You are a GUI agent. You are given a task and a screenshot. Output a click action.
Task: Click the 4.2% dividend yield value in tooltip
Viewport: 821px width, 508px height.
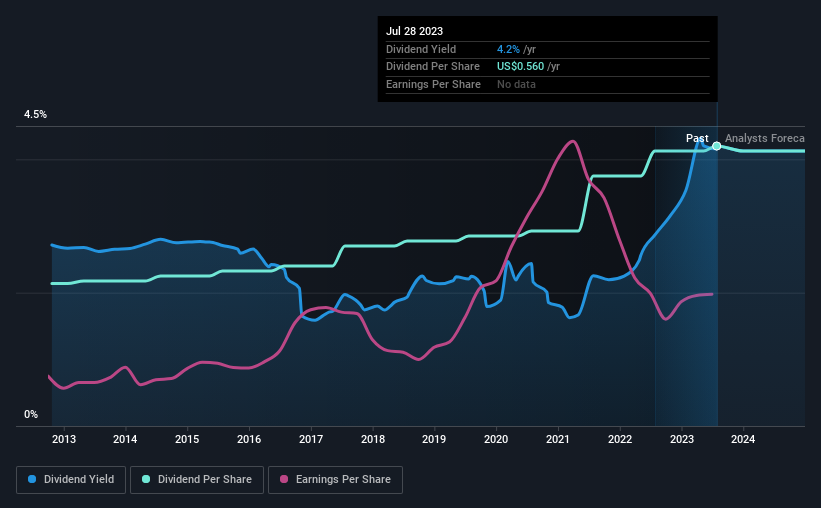click(508, 49)
